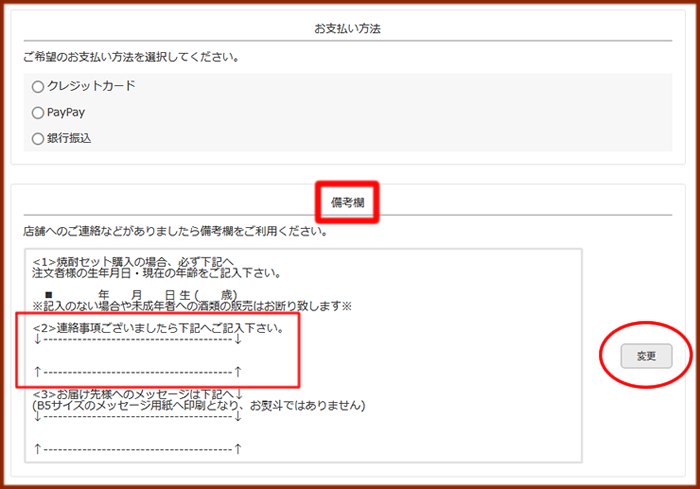Click the <3>お届け先様へのメッセージ line

pos(138,394)
